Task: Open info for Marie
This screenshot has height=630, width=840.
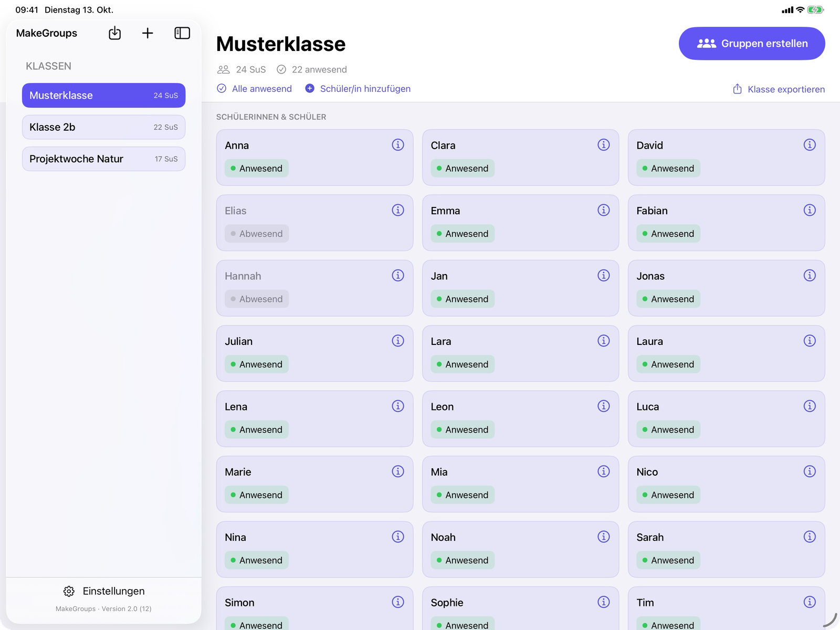Action: [x=398, y=471]
